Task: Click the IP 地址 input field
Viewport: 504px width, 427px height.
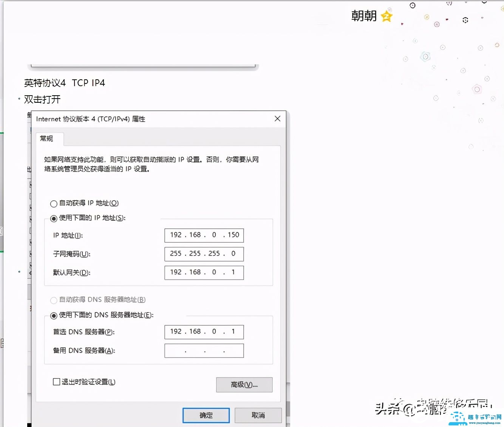Action: (204, 235)
